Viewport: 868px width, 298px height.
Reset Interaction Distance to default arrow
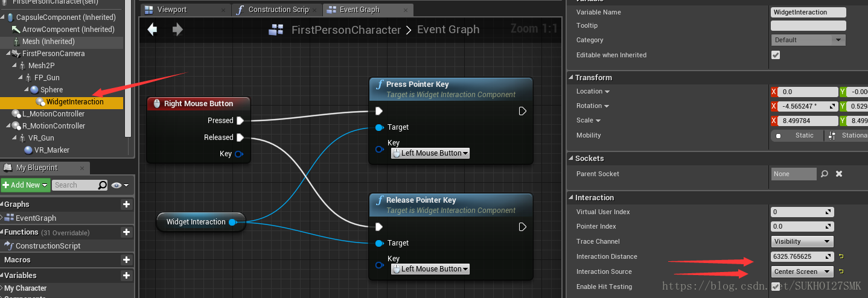[841, 256]
